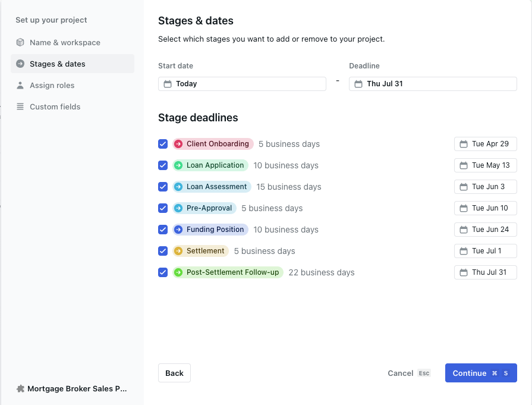This screenshot has height=405, width=532.
Task: Click the person icon next to Assign roles
Action: click(x=20, y=86)
